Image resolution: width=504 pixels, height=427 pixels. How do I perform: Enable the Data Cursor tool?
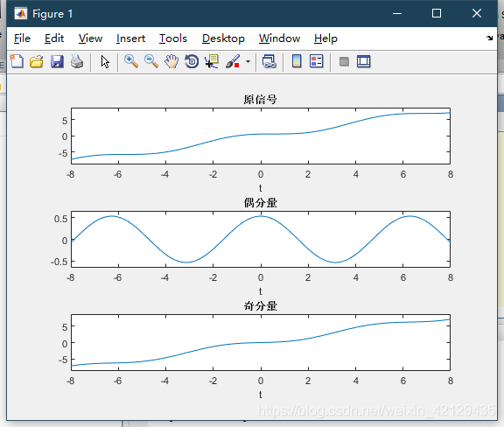tap(212, 61)
